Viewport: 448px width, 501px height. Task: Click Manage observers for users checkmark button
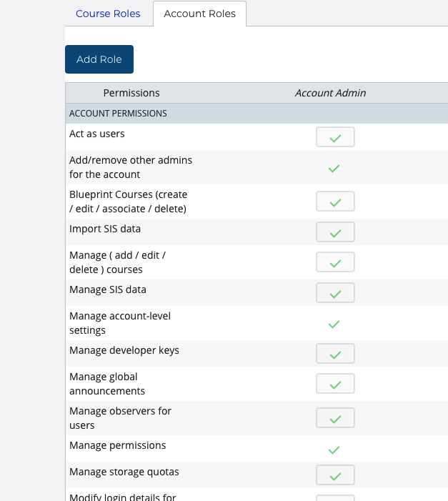pyautogui.click(x=335, y=418)
